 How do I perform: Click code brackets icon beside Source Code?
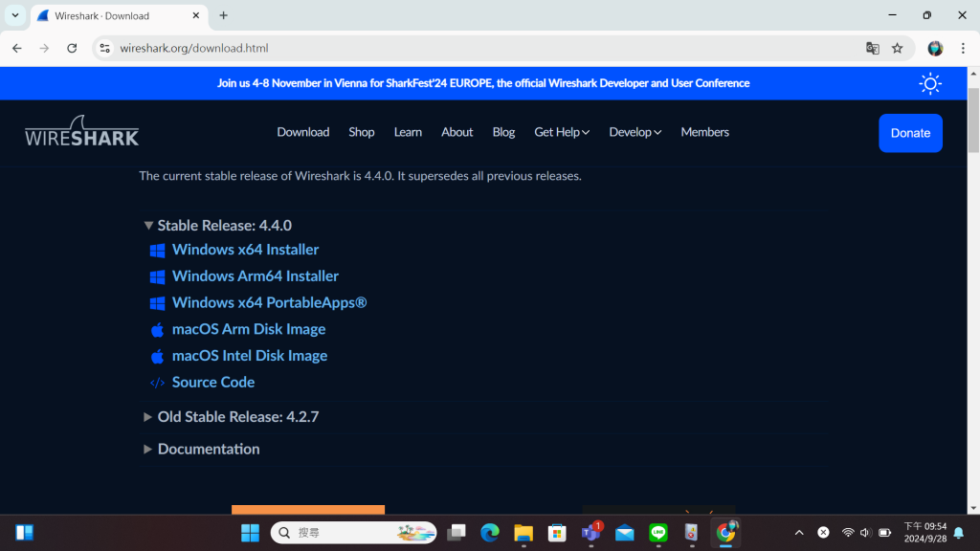coord(158,383)
